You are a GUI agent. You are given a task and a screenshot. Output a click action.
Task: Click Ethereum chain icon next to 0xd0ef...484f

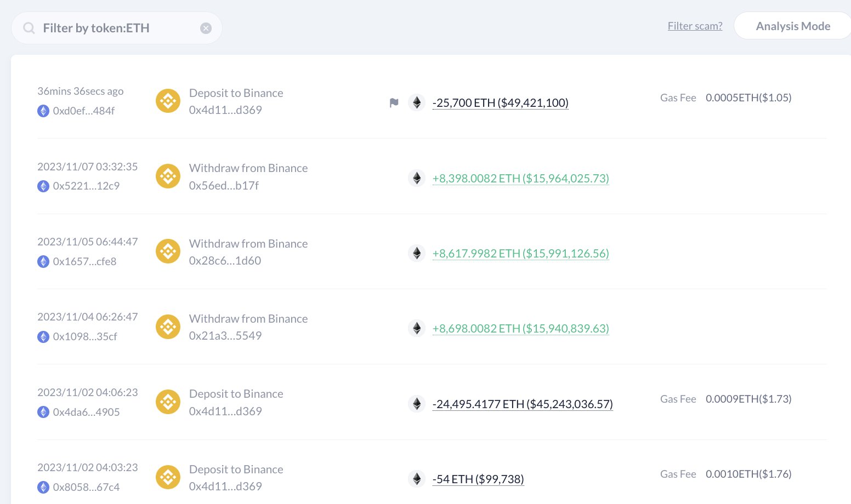(x=43, y=111)
